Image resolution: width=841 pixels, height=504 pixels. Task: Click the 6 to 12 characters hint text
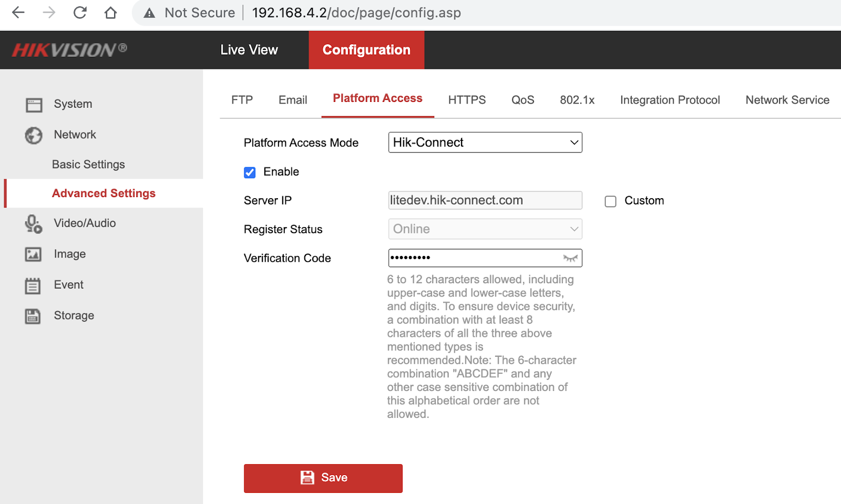(x=481, y=347)
